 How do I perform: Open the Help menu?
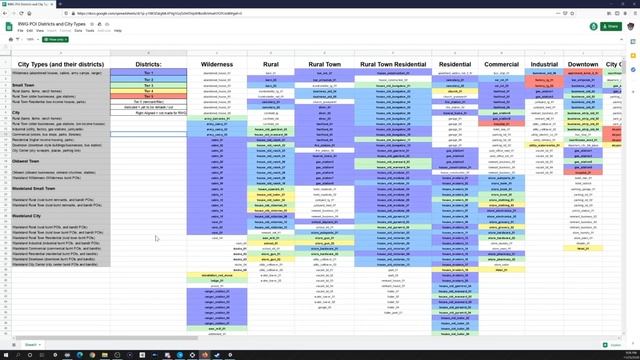tap(118, 31)
